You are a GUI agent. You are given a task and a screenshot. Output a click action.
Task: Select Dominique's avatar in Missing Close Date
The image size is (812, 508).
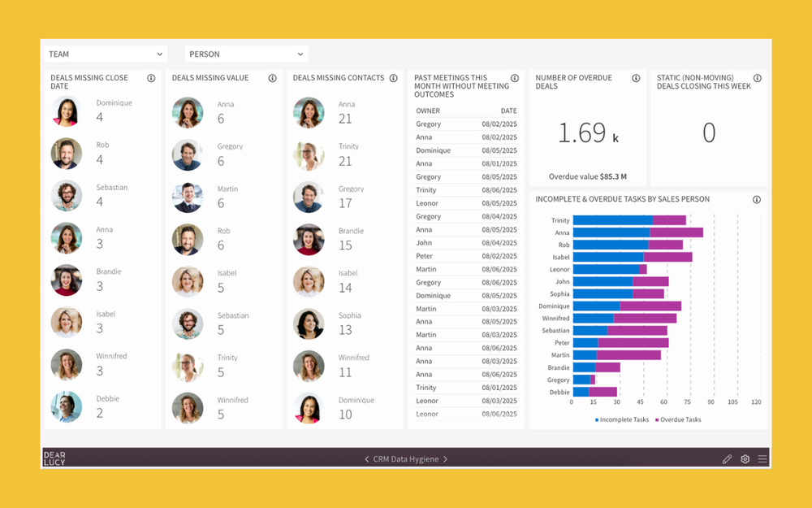[x=67, y=111]
